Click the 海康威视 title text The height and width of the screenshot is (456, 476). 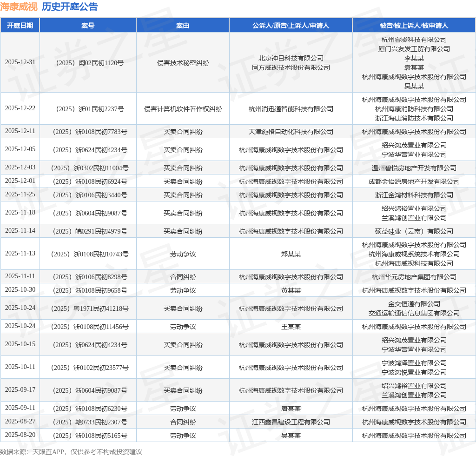click(19, 7)
